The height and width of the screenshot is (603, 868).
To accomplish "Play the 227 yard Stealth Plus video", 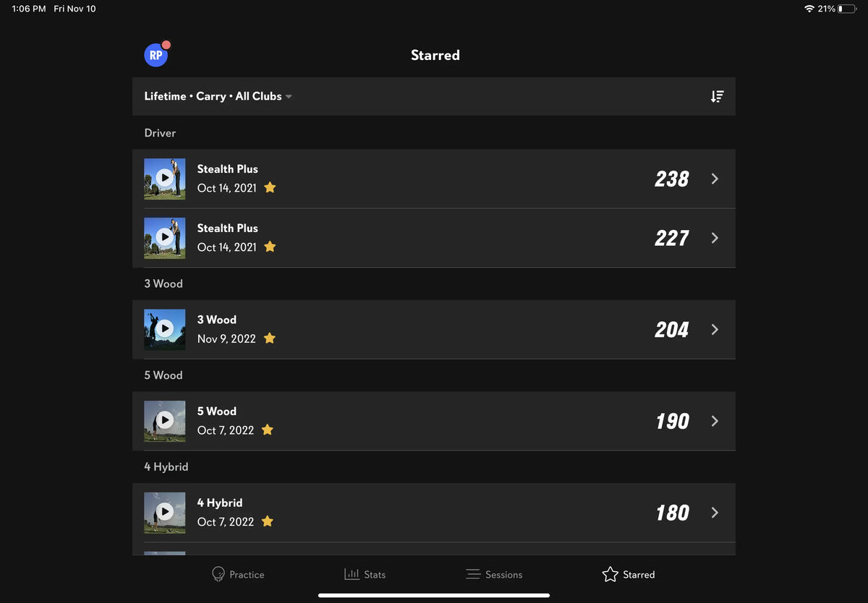I will (x=165, y=238).
